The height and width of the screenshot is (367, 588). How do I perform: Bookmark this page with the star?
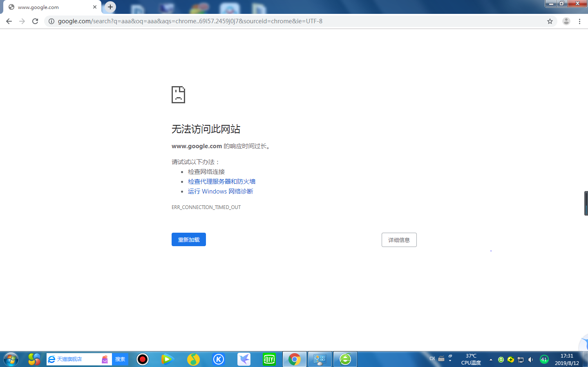[x=550, y=21]
